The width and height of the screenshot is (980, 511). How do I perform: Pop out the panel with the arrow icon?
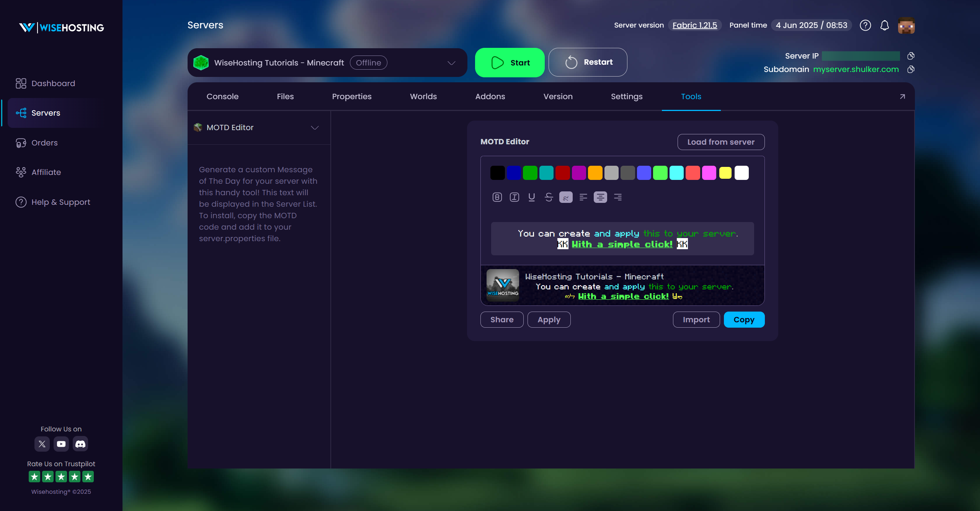pyautogui.click(x=902, y=96)
